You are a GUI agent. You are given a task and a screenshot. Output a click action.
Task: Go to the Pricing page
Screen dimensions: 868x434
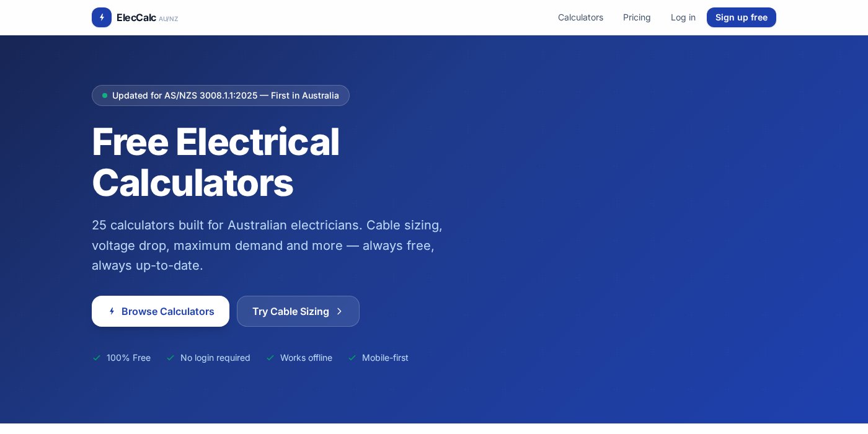pyautogui.click(x=637, y=17)
